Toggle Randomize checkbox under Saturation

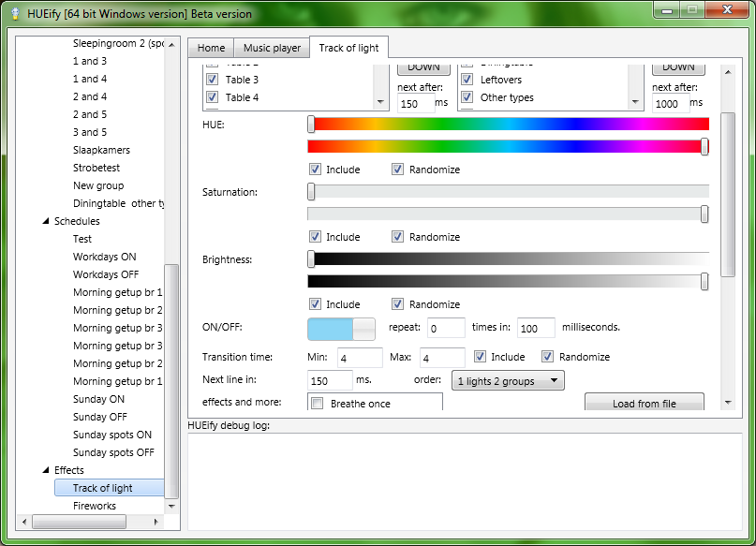397,237
